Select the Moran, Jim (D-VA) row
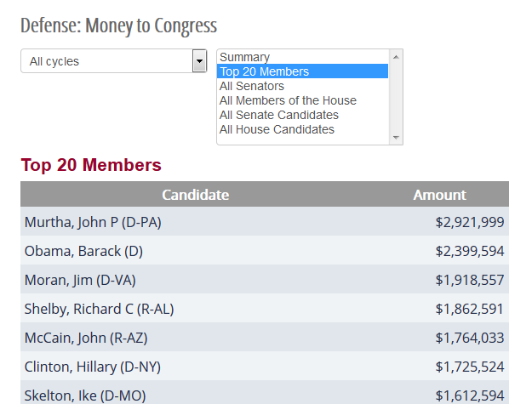The height and width of the screenshot is (404, 532). tap(80, 280)
